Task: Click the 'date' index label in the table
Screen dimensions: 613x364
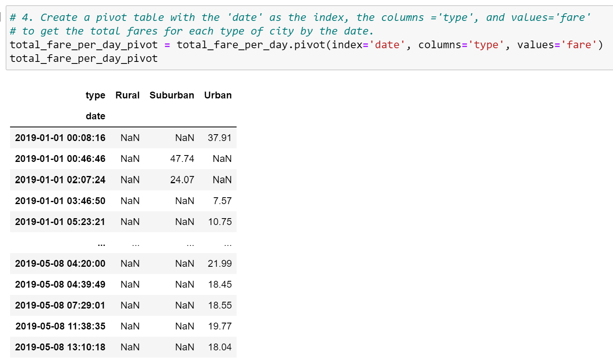Action: 96,116
